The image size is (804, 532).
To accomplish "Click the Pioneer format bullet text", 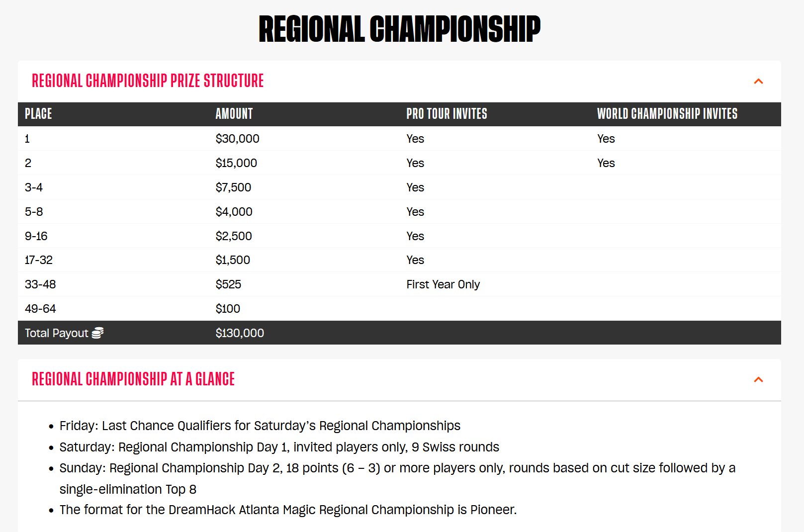I will (288, 510).
